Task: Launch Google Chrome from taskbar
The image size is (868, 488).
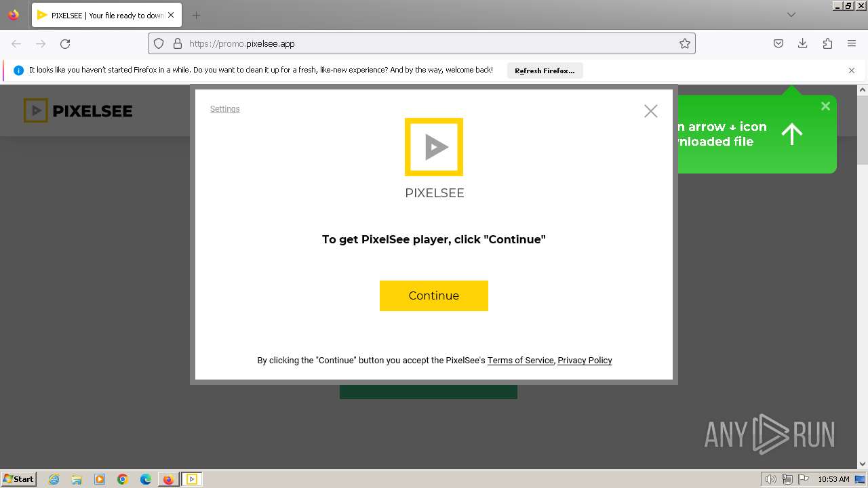Action: (x=123, y=479)
